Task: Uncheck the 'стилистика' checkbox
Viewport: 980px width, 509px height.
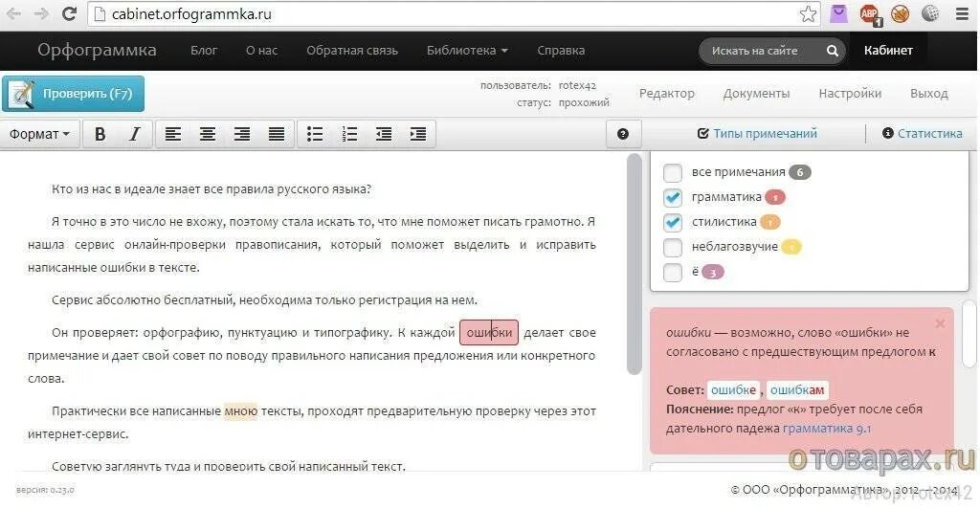Action: point(673,222)
